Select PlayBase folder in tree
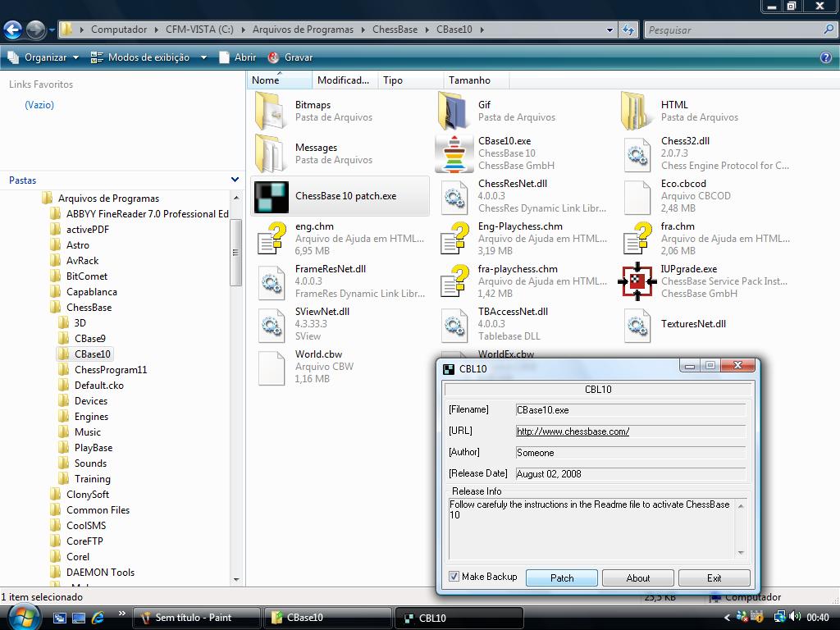840x630 pixels. tap(94, 447)
